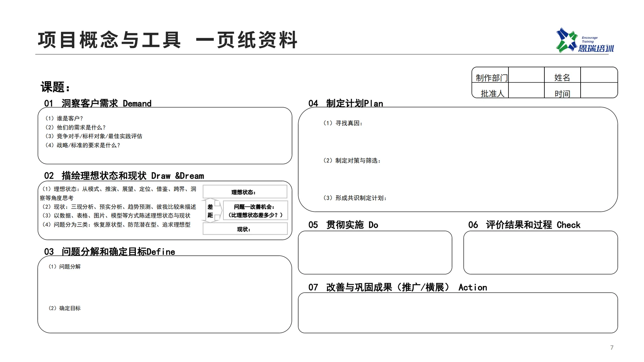This screenshot has width=644, height=362.
Task: Click heading 02 描绘理想状态和现状 Draw &Dream
Action: click(124, 176)
